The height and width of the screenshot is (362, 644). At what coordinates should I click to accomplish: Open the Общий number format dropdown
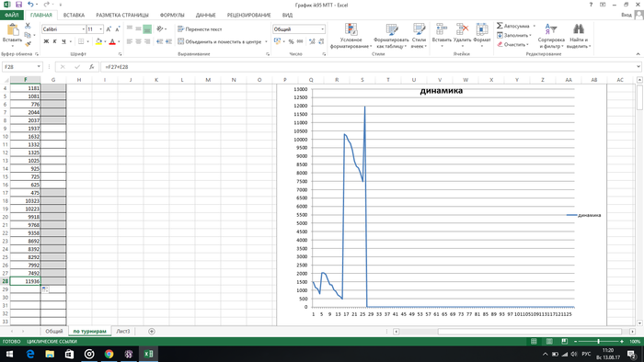coord(322,29)
